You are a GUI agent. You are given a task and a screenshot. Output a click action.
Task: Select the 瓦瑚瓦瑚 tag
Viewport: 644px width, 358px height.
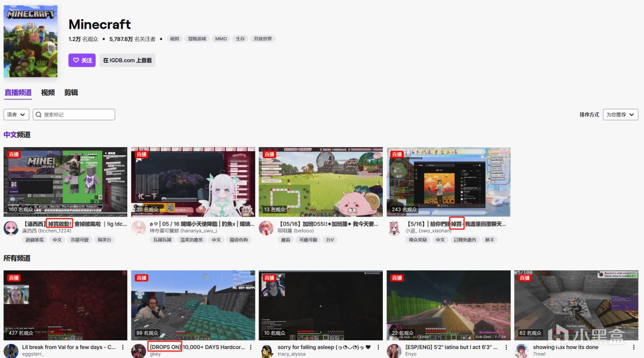(x=163, y=240)
